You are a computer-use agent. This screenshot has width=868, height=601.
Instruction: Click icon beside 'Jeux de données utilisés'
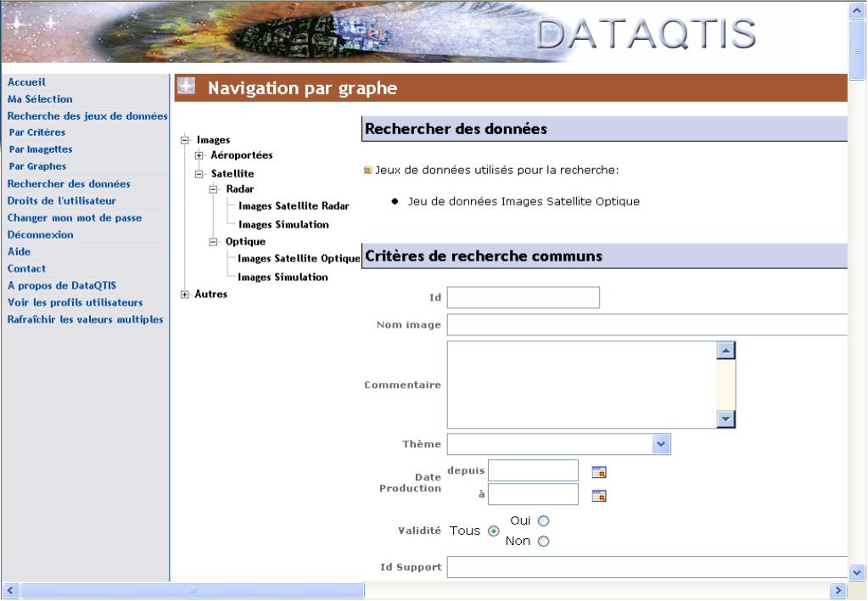pos(367,170)
